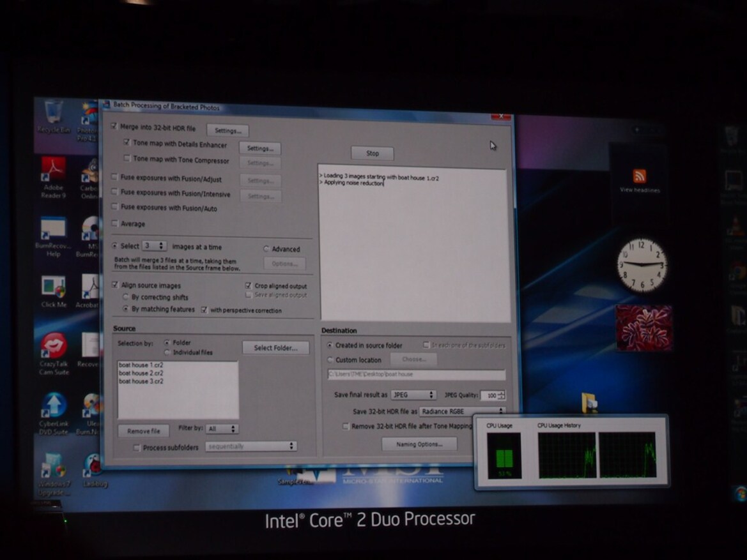Screen dimensions: 747x560
Task: Enable Fuse exposures with Fusion/Auto
Action: point(114,206)
